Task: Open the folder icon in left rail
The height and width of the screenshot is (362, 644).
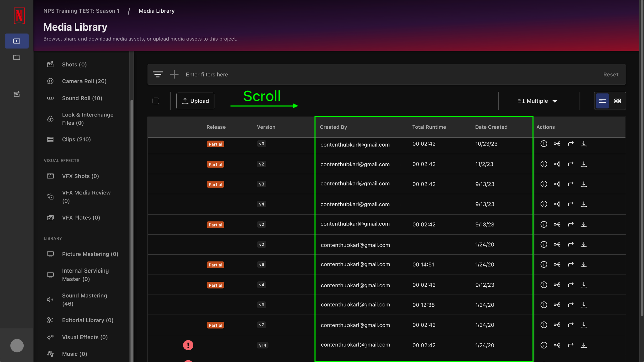Action: pos(17,58)
